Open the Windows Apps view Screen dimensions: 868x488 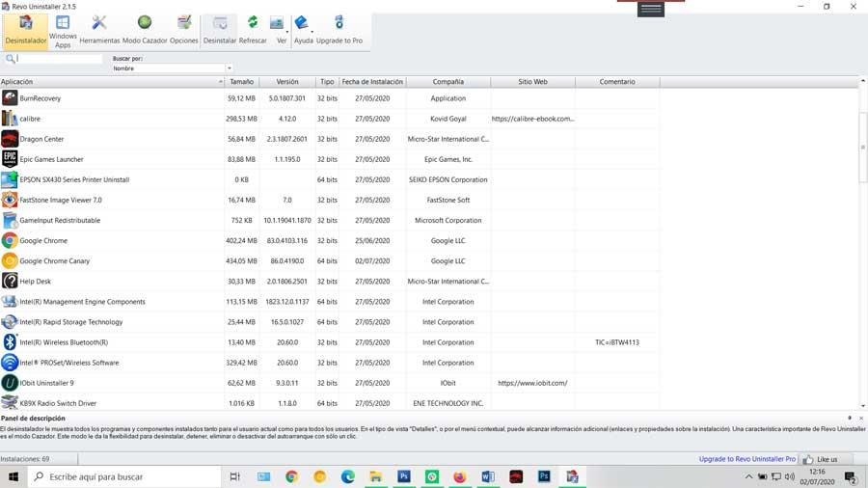point(63,31)
